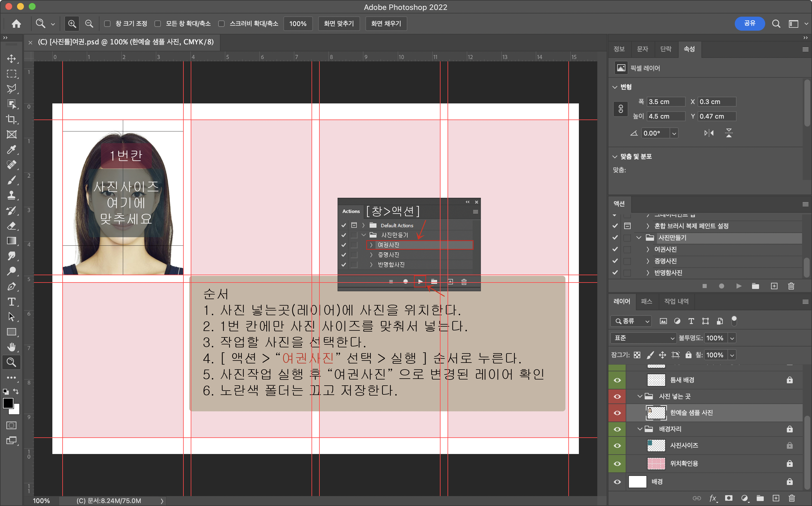Delete layer using the layers panel trash icon
The width and height of the screenshot is (812, 506).
[792, 498]
